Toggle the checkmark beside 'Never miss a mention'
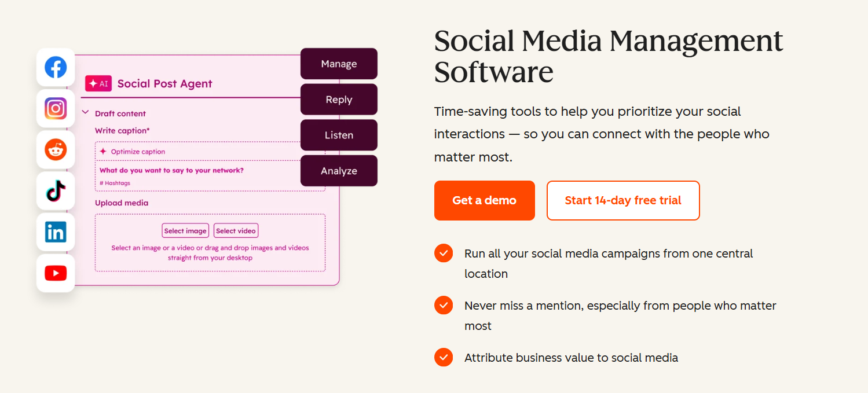 tap(443, 305)
